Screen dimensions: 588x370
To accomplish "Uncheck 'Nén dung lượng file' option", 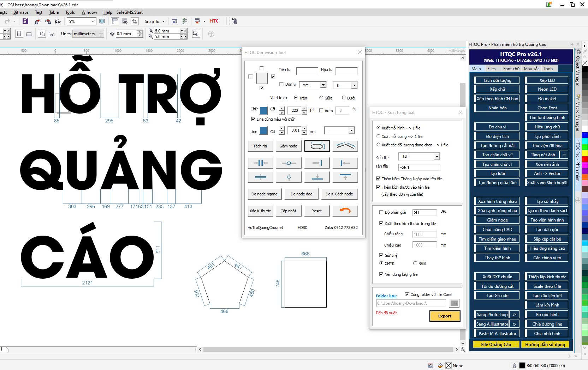I will (x=381, y=274).
